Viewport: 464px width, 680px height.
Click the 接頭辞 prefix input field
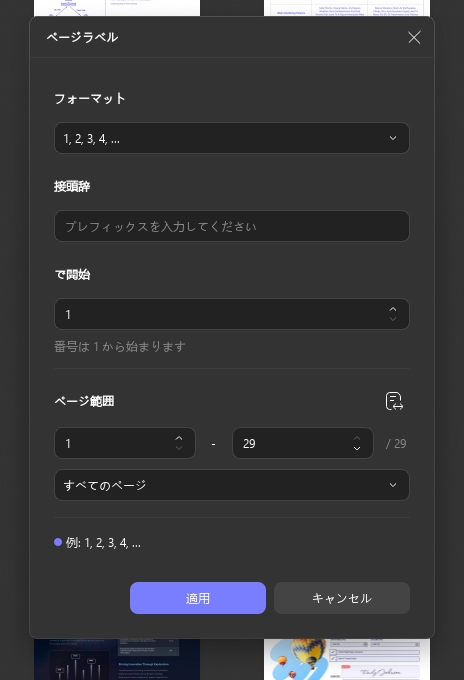tap(232, 226)
